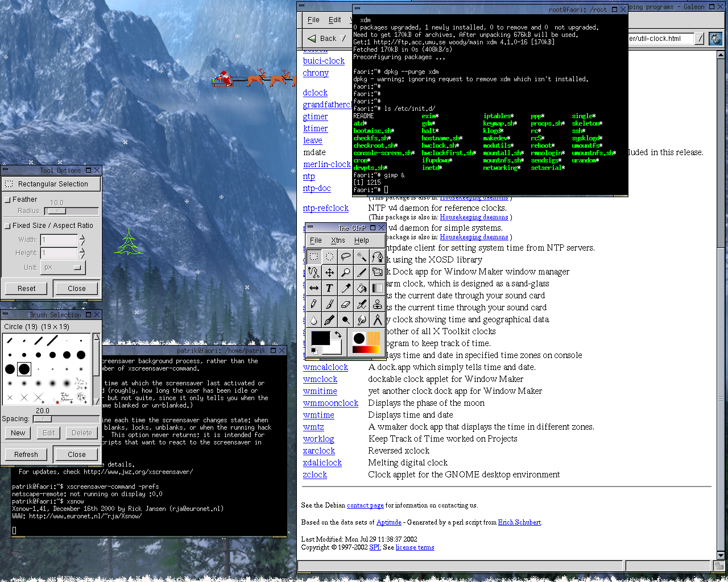The height and width of the screenshot is (582, 728).
Task: Click the background white color swatch
Action: coord(336,348)
